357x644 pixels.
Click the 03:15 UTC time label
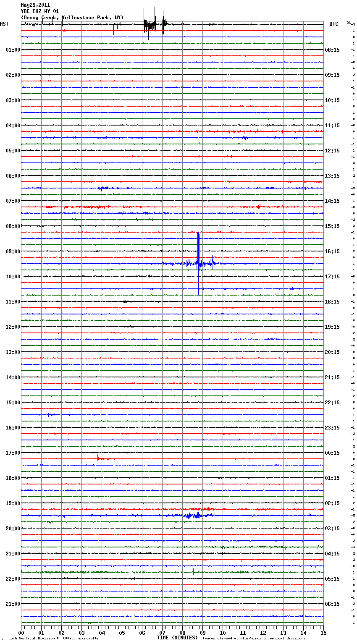[x=332, y=529]
